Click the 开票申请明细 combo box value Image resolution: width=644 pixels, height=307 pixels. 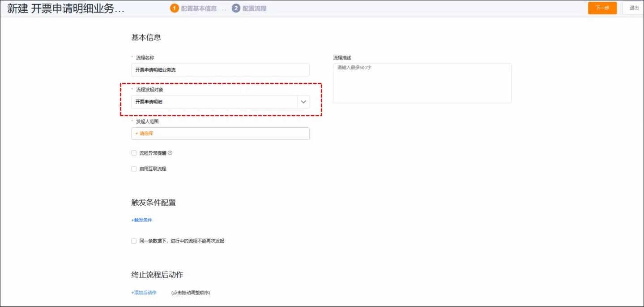coord(214,102)
